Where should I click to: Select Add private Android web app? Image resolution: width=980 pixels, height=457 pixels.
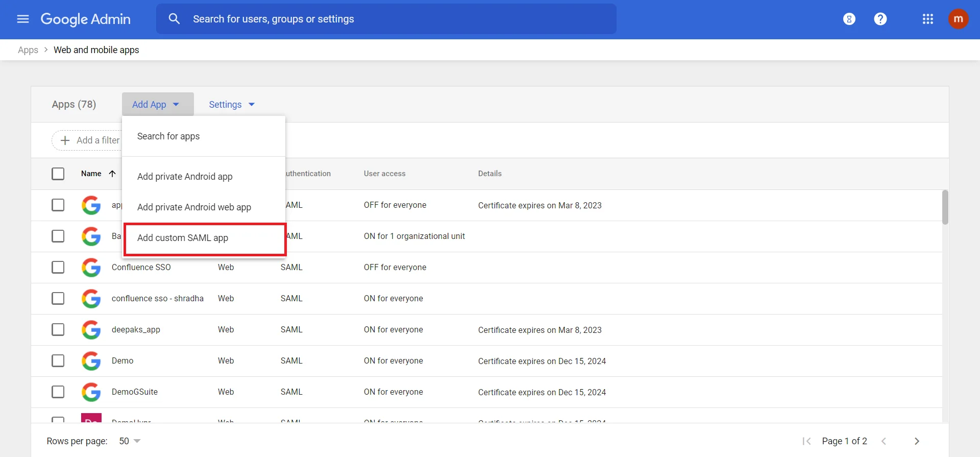tap(194, 207)
